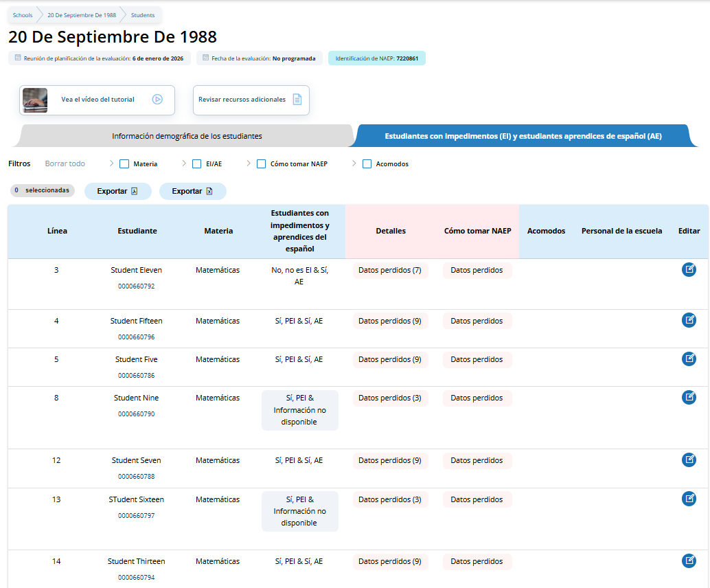This screenshot has width=710, height=588.
Task: Export the list as Excel
Action: point(192,191)
